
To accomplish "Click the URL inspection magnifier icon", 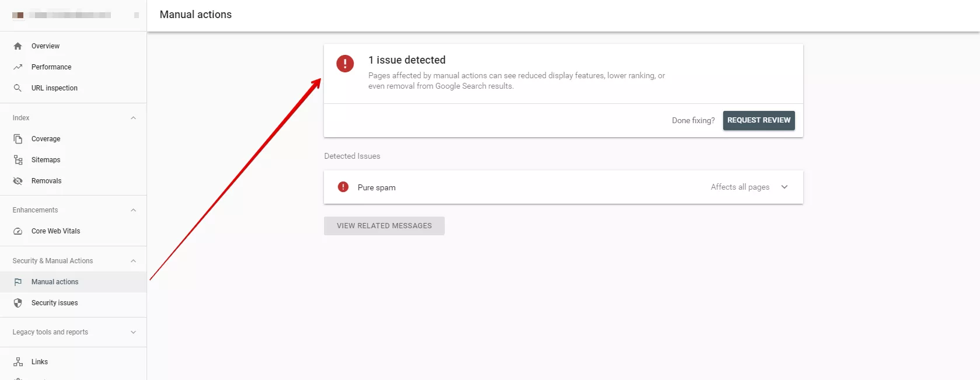I will click(x=18, y=88).
